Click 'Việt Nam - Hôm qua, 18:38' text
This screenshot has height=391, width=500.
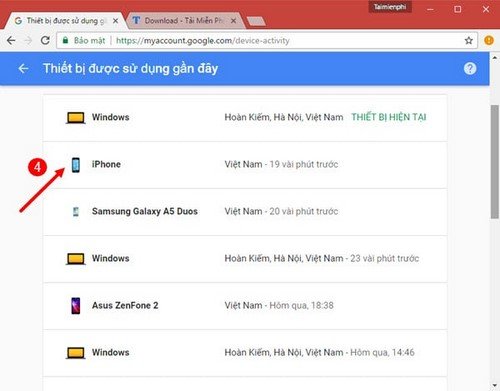coord(279,305)
